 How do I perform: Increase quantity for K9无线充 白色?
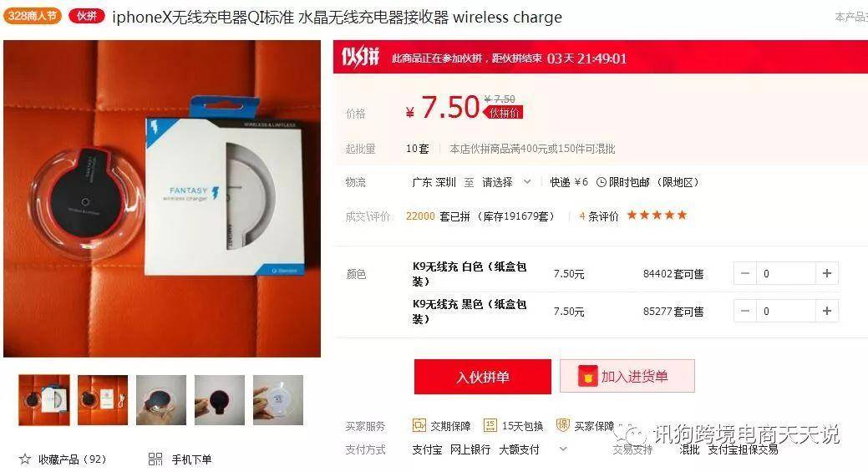click(827, 273)
